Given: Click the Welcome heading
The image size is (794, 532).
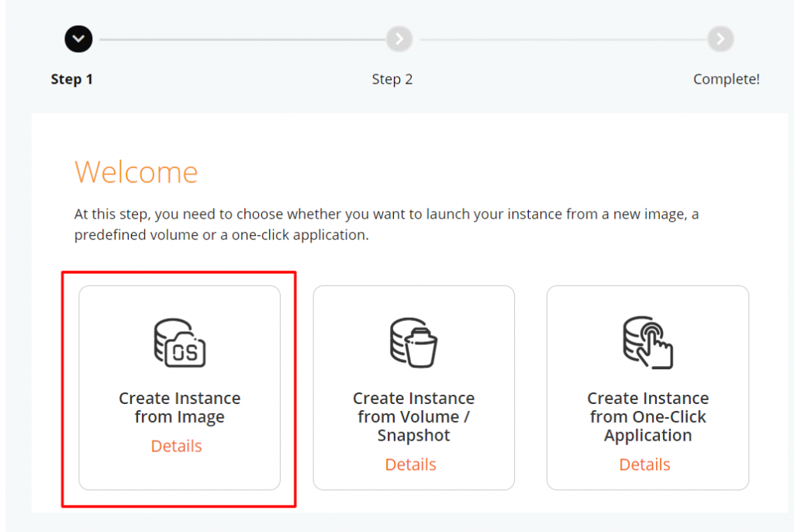Looking at the screenshot, I should click(x=136, y=172).
